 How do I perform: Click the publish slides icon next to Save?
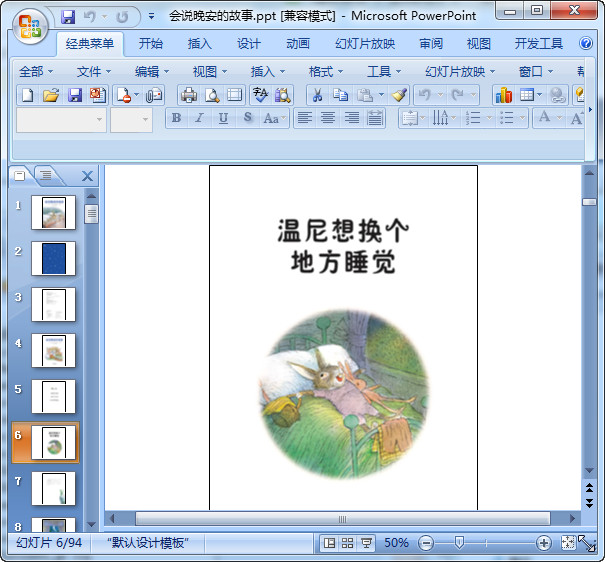point(98,95)
